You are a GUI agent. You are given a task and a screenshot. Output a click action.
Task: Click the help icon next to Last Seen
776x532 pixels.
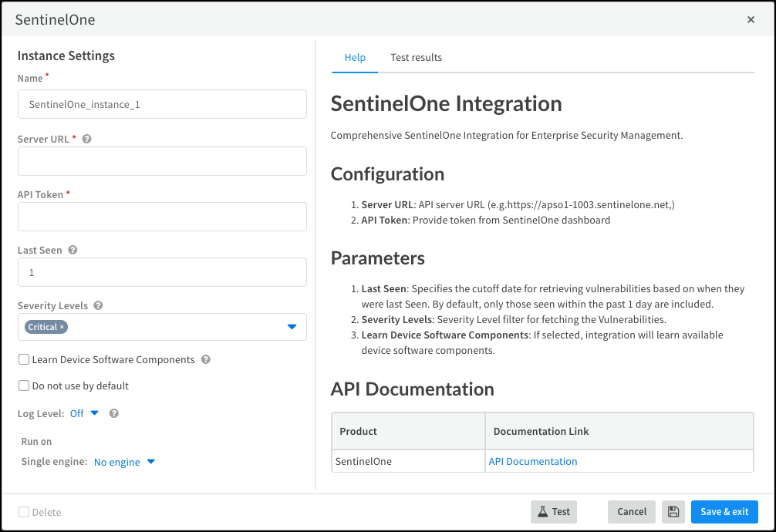pyautogui.click(x=73, y=251)
